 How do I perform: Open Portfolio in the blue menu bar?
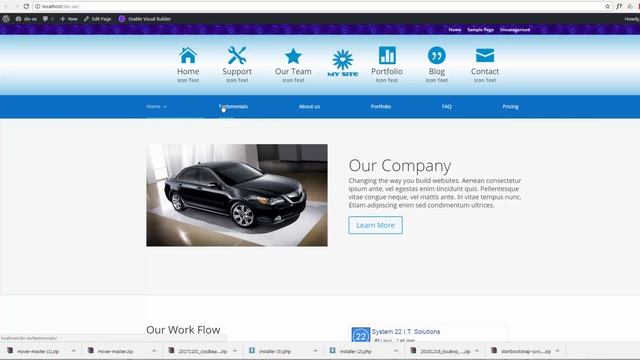pos(381,107)
